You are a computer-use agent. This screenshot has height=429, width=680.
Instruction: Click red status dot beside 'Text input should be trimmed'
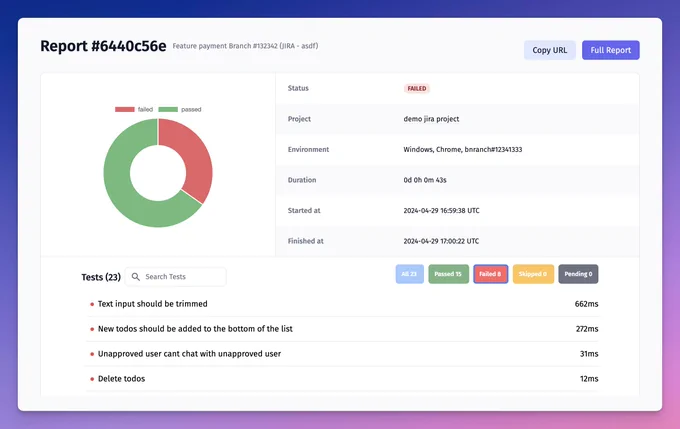point(92,305)
